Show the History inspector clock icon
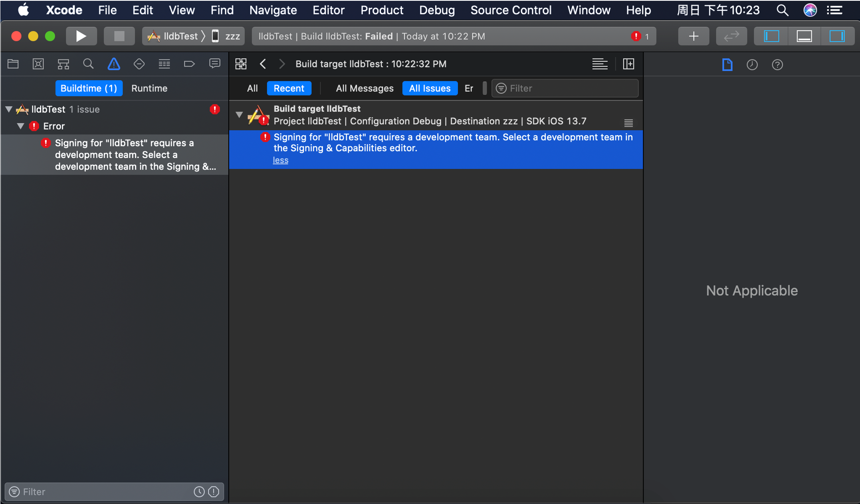The height and width of the screenshot is (504, 860). coord(752,64)
